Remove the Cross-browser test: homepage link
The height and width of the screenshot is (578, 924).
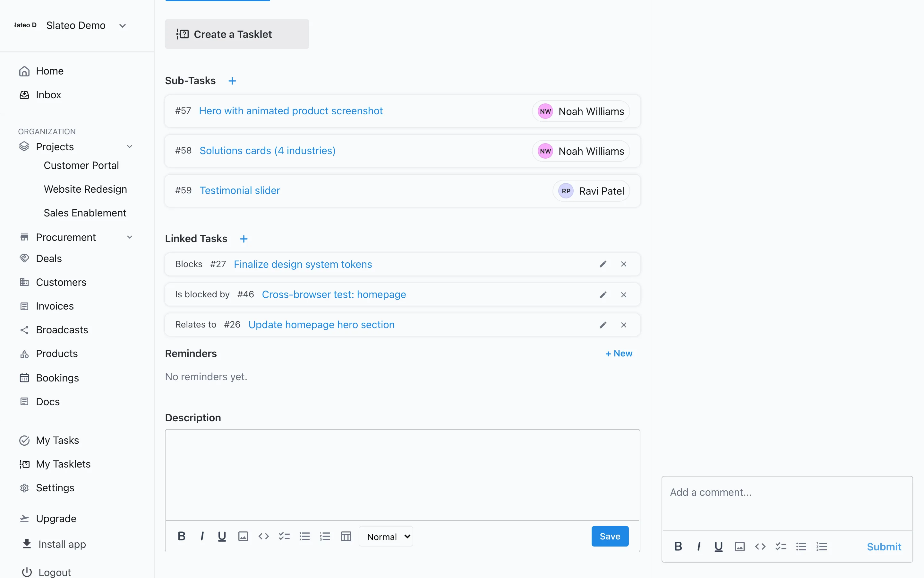click(x=623, y=295)
